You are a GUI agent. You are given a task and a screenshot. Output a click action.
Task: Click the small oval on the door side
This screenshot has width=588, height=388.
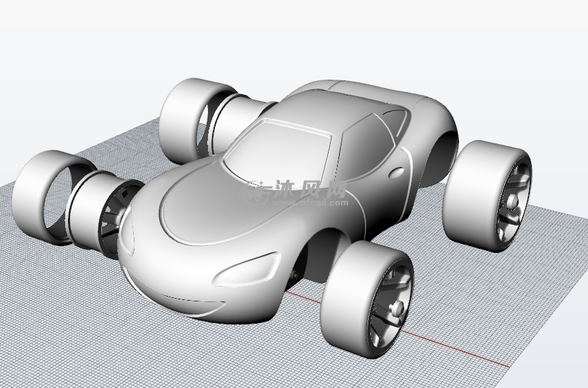[x=397, y=172]
